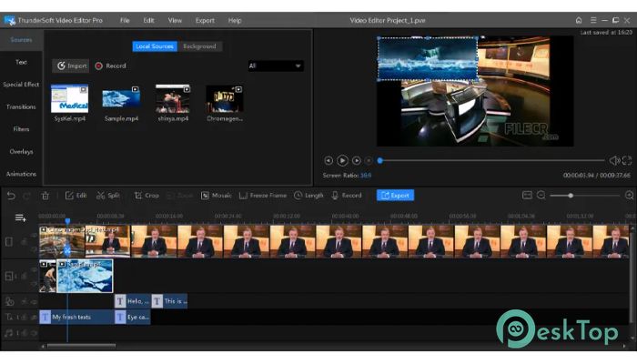The image size is (637, 364).
Task: Step to the next frame
Action: coord(357,160)
